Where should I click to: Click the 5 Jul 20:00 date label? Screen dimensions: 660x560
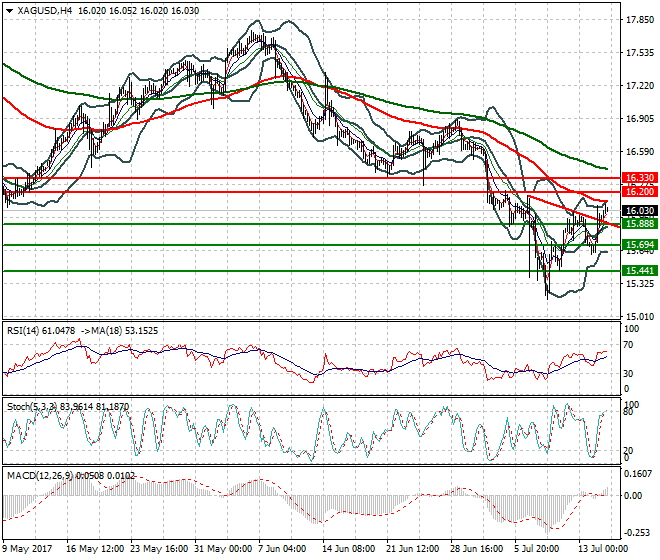pyautogui.click(x=538, y=549)
